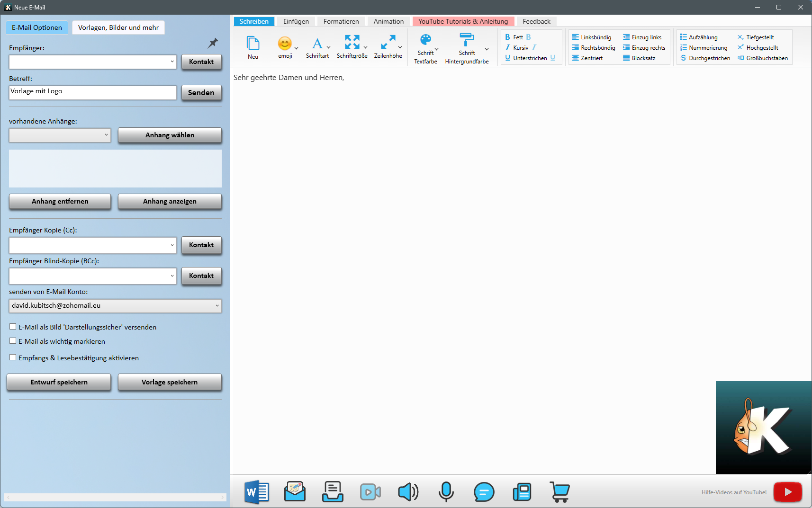Click the video camera icon in bottom bar
Viewport: 812px width, 508px height.
pos(370,492)
